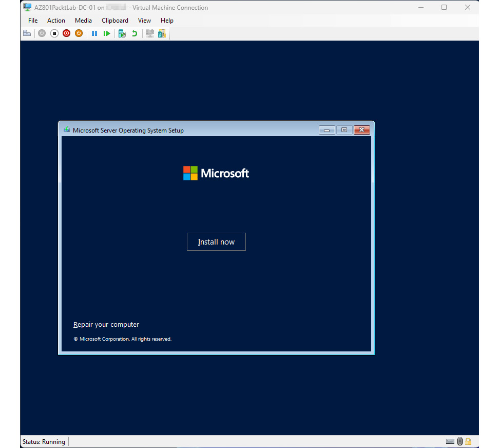The height and width of the screenshot is (448, 499).
Task: Open the Action menu
Action: [56, 21]
